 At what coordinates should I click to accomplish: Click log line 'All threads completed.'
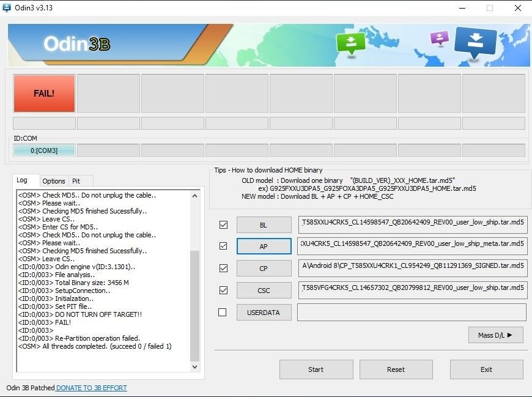pyautogui.click(x=95, y=346)
